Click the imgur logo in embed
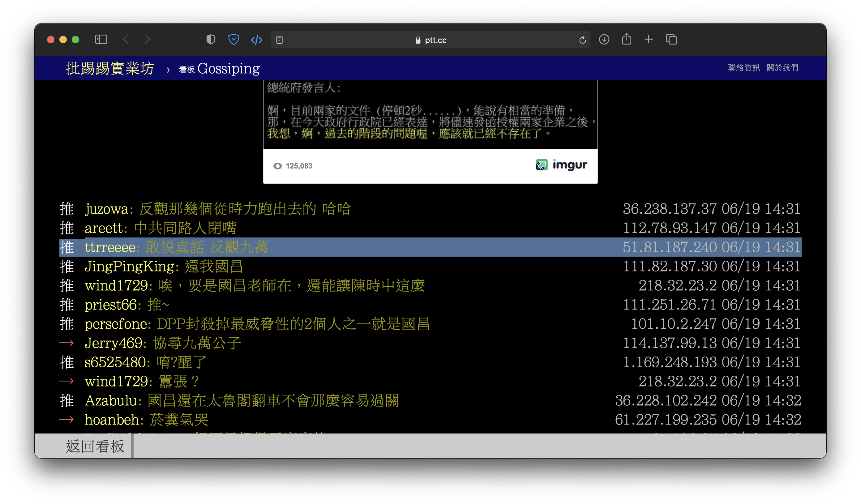Screen dimensions: 861x504 (x=561, y=165)
